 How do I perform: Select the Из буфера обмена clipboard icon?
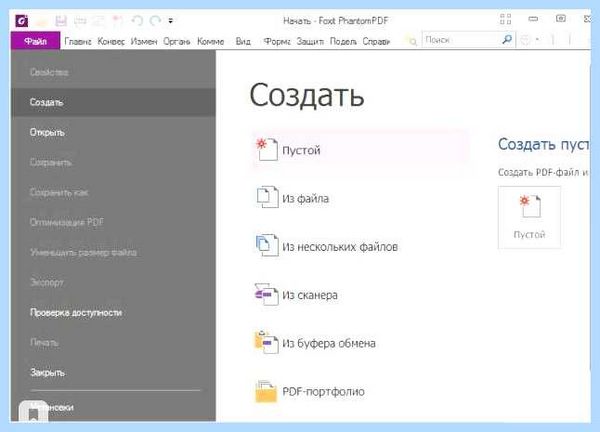tap(266, 342)
